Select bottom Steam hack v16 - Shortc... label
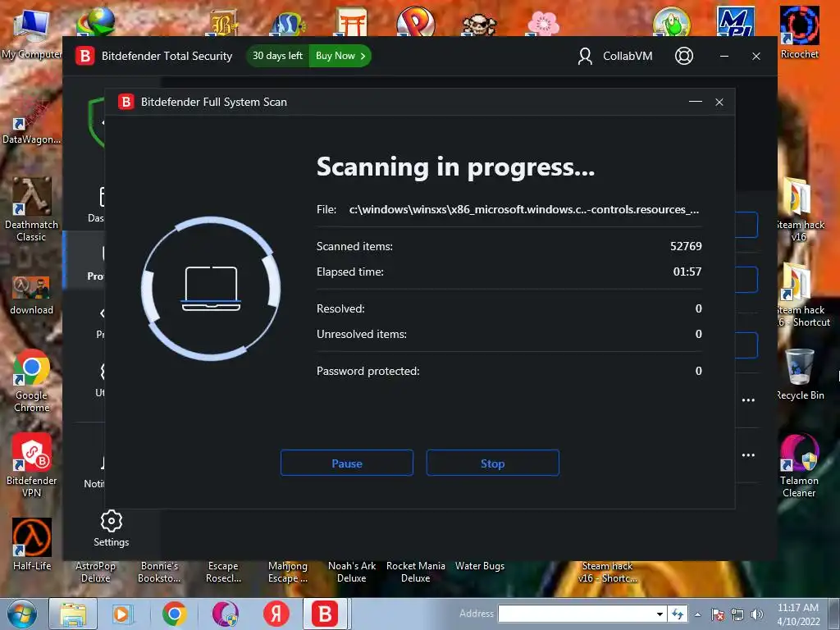The image size is (840, 630). tap(608, 572)
